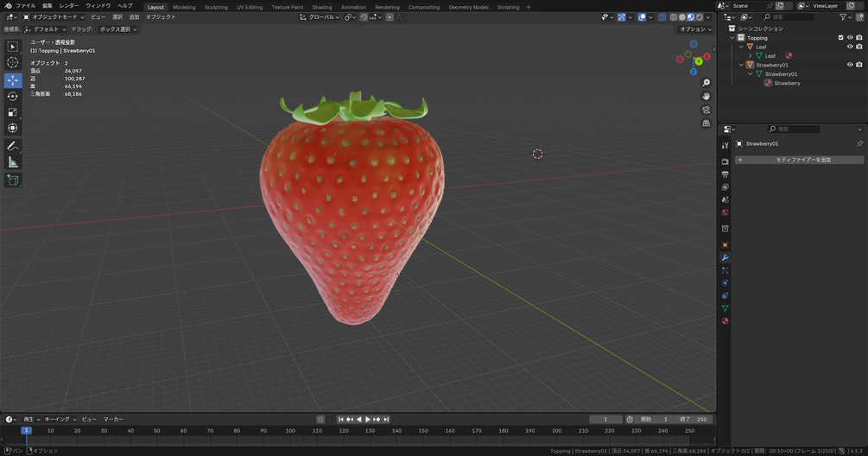Click the モディファイアーを追加 button
868x456 pixels.
(800, 160)
